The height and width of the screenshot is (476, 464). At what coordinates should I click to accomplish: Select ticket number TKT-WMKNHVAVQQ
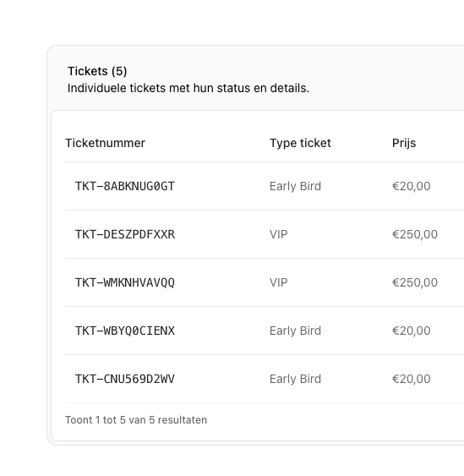tap(125, 282)
